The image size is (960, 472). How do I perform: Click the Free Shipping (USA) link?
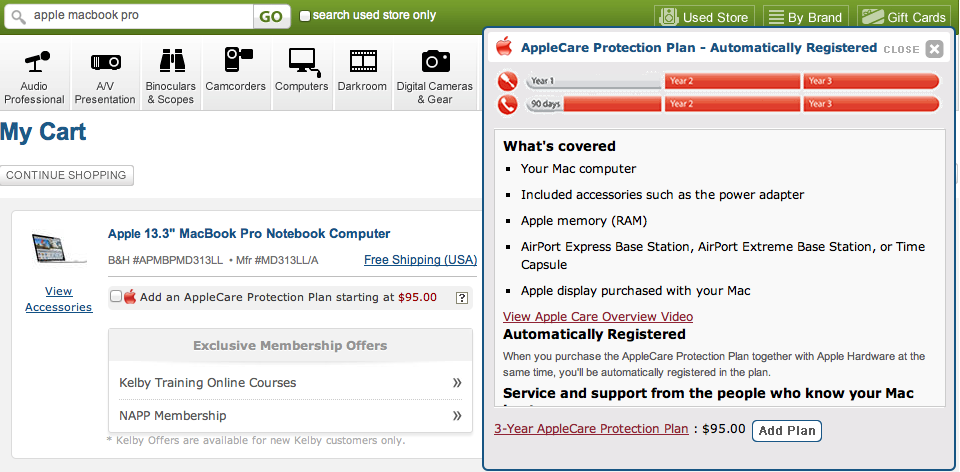[420, 260]
